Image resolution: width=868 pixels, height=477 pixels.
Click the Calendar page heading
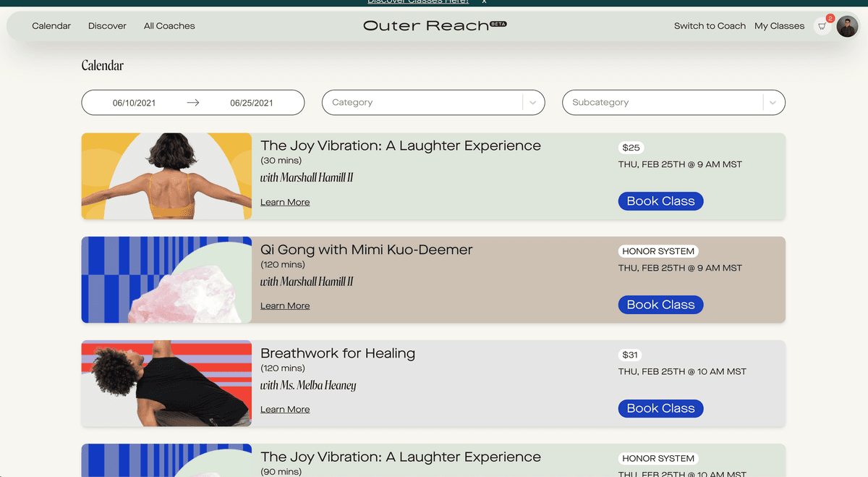point(103,66)
